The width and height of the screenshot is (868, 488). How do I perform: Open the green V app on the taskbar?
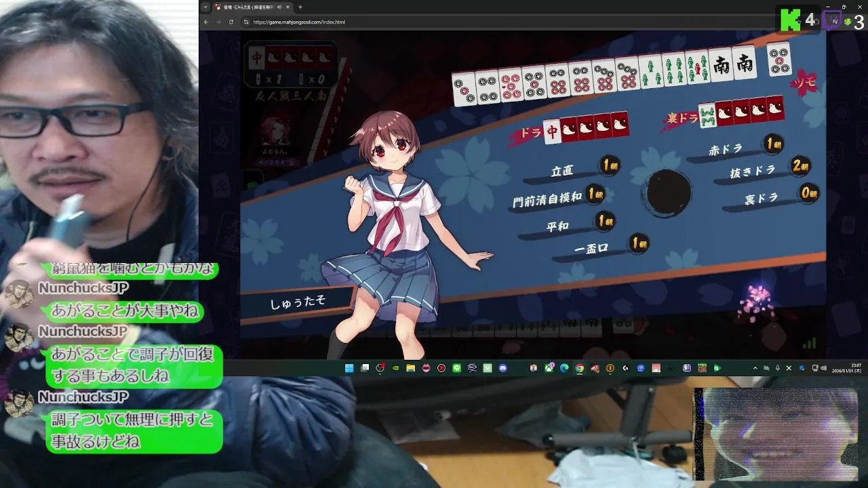tap(487, 368)
